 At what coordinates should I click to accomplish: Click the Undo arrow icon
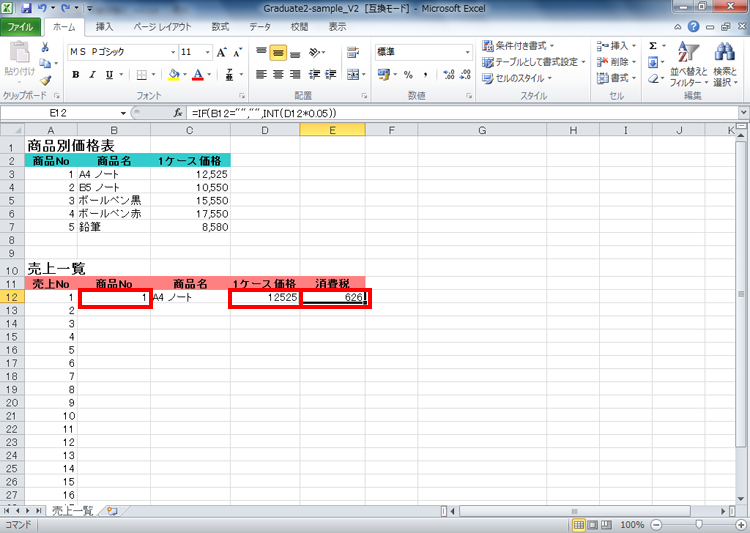[x=42, y=8]
